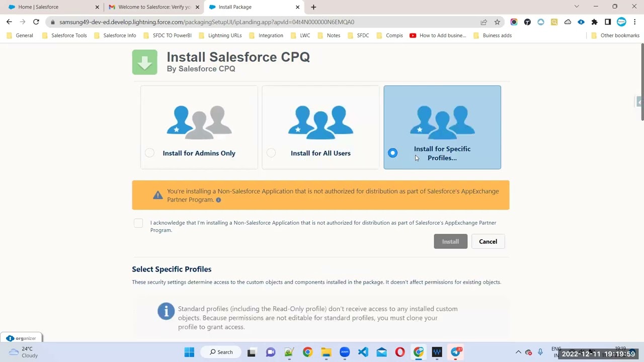Select Install for Admins Only radio button
The image size is (644, 362).
click(149, 153)
